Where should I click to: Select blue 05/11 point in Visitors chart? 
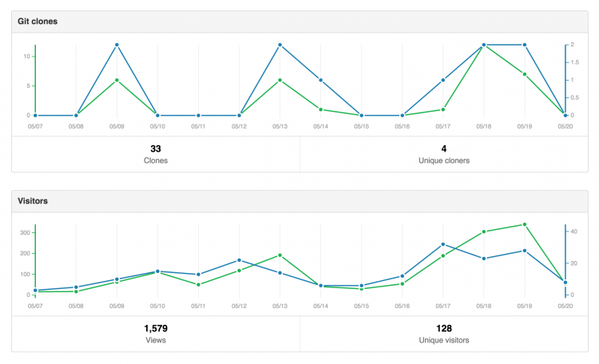tap(198, 275)
